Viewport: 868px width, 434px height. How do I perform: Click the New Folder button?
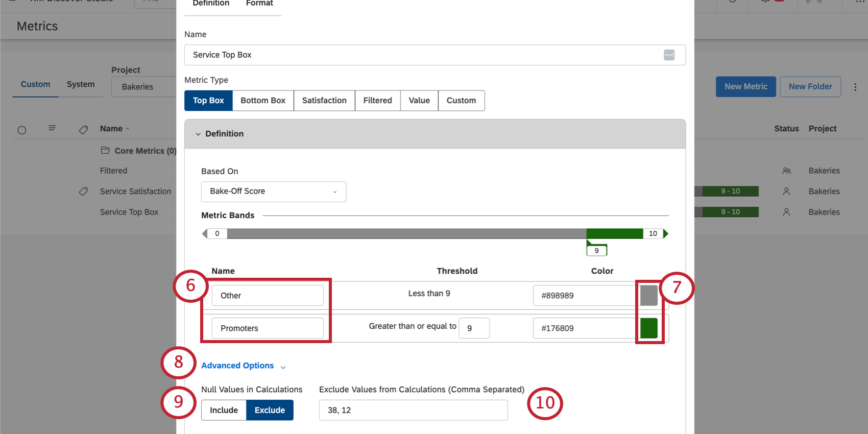click(810, 87)
